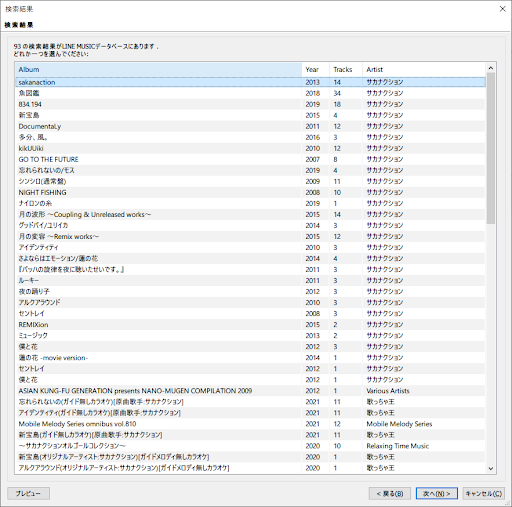Select the ミュージック album row
This screenshot has width=512, height=507.
[250, 335]
